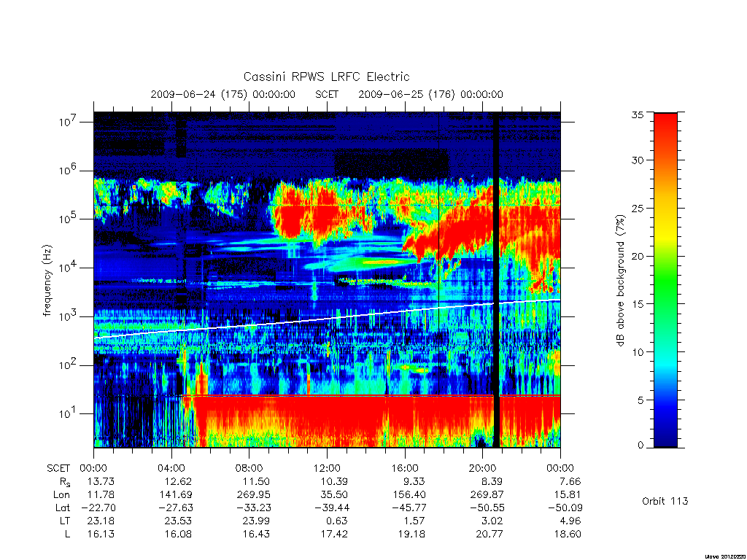Viewport: 747px width, 560px height.
Task: Click the Rs value '10.39'
Action: (334, 481)
